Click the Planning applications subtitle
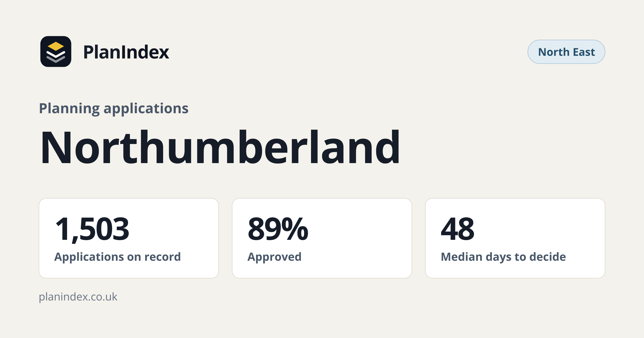The image size is (644, 338). (x=114, y=109)
